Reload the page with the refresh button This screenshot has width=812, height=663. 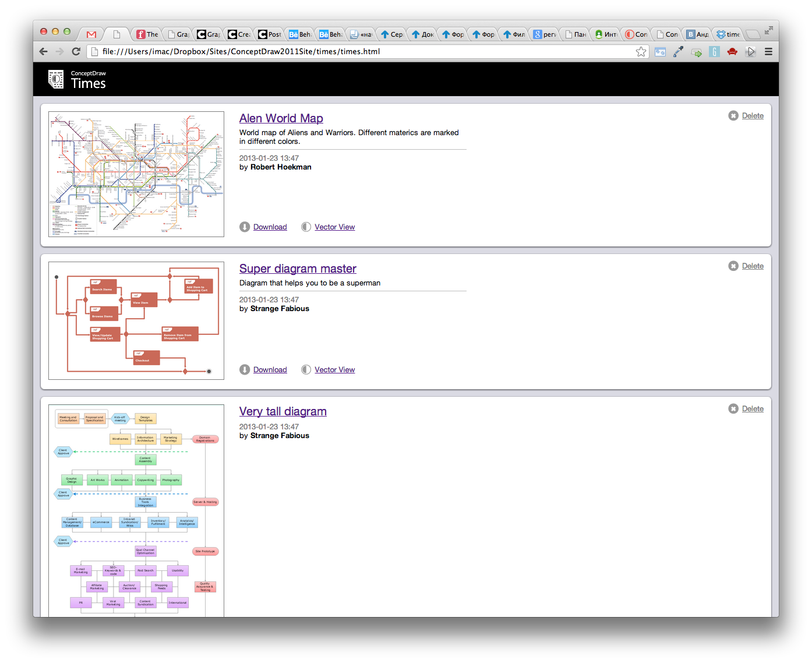(76, 52)
